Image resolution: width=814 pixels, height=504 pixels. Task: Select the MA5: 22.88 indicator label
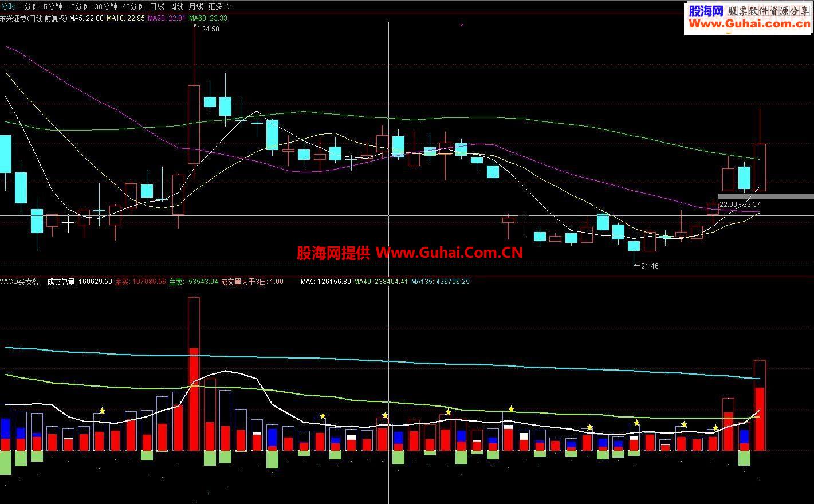[x=86, y=18]
